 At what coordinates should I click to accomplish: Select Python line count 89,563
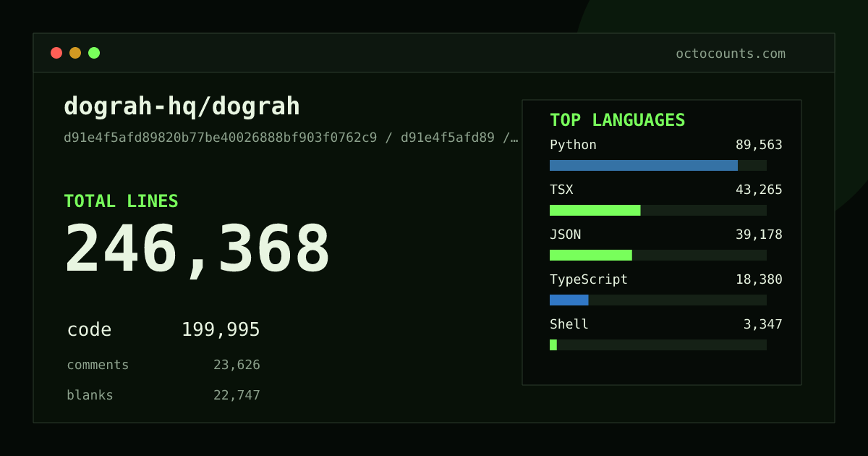[759, 145]
